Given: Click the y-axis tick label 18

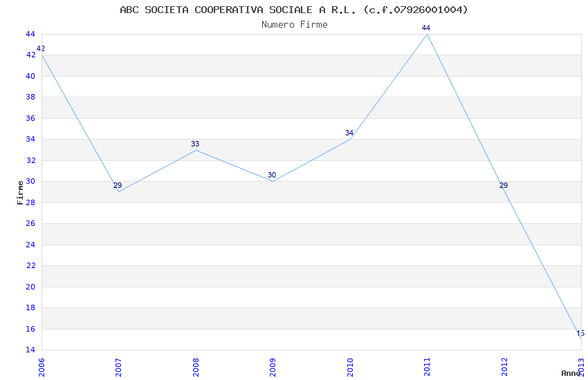Looking at the screenshot, I should click(x=30, y=307).
